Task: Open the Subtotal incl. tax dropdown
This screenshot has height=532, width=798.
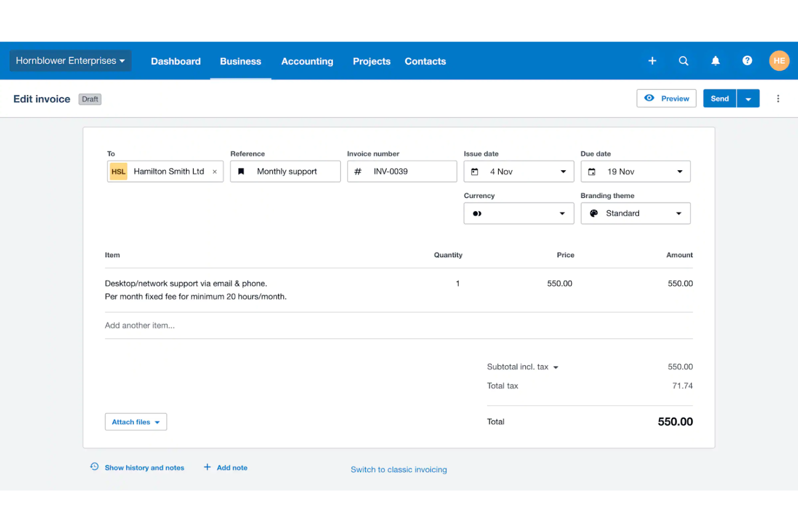Action: (556, 367)
